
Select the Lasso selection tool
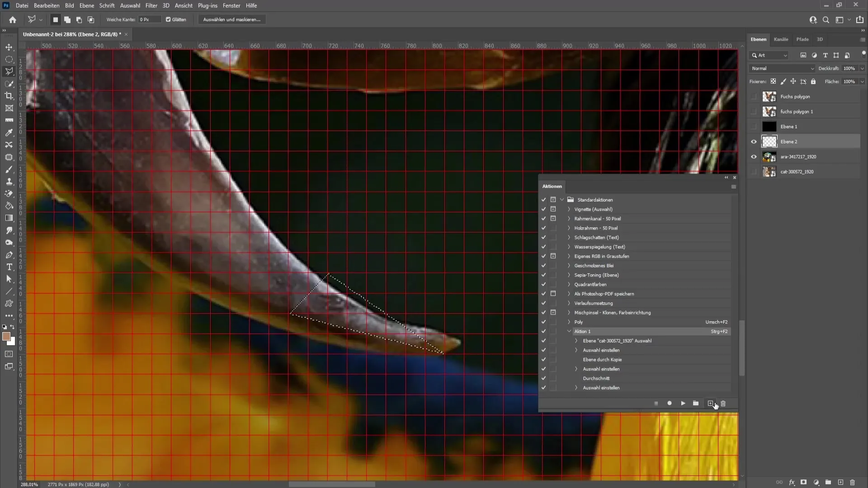tap(9, 71)
